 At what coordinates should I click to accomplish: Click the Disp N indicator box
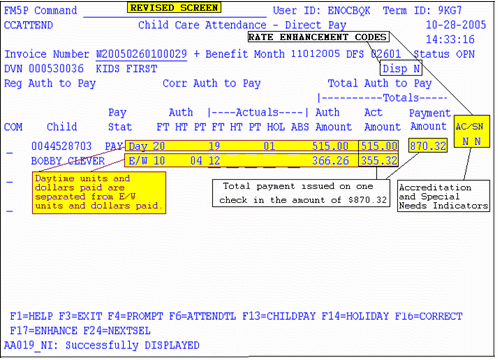401,69
